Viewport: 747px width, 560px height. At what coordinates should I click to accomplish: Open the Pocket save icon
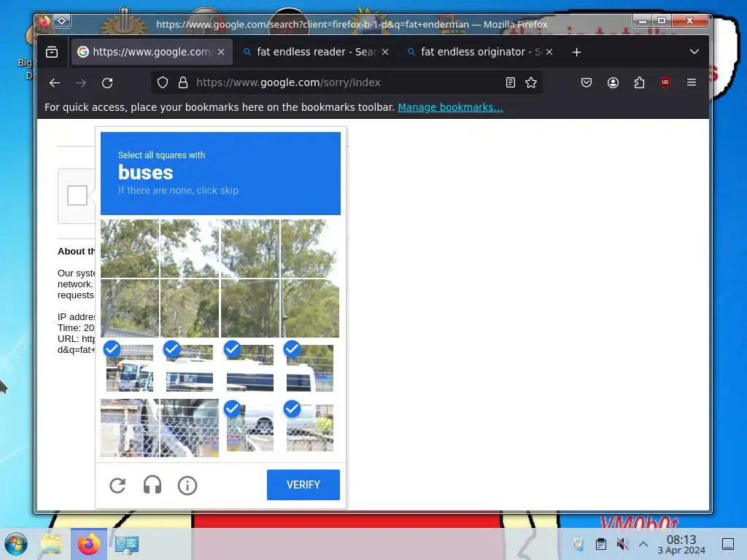587,83
